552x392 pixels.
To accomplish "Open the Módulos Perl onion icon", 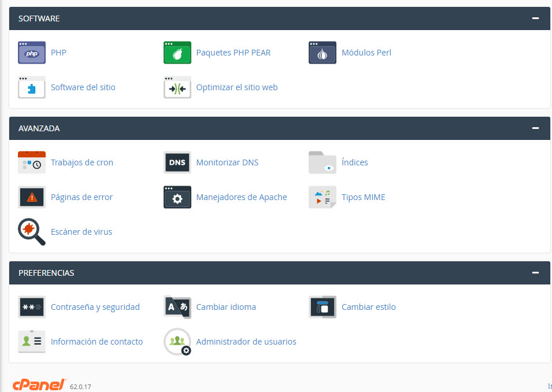I will coord(322,53).
